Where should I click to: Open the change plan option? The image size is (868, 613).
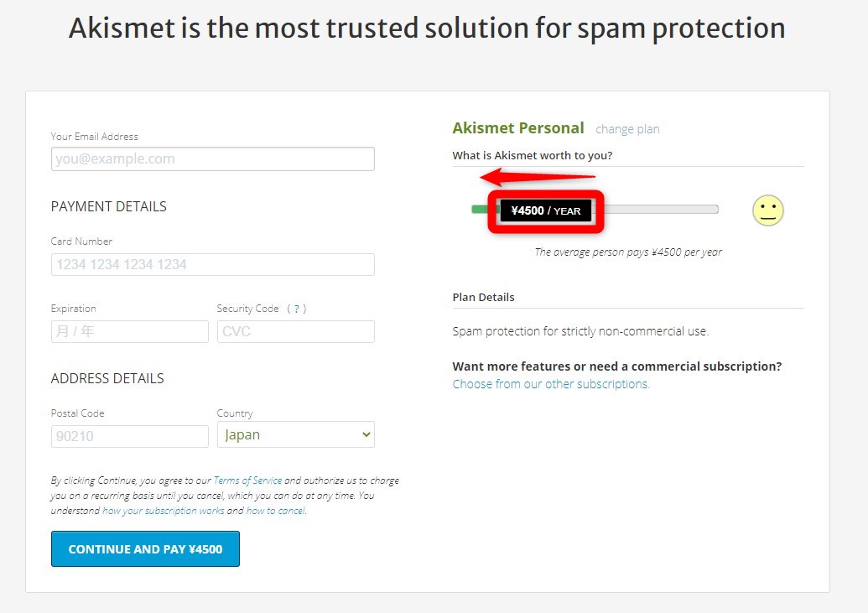pyautogui.click(x=627, y=128)
